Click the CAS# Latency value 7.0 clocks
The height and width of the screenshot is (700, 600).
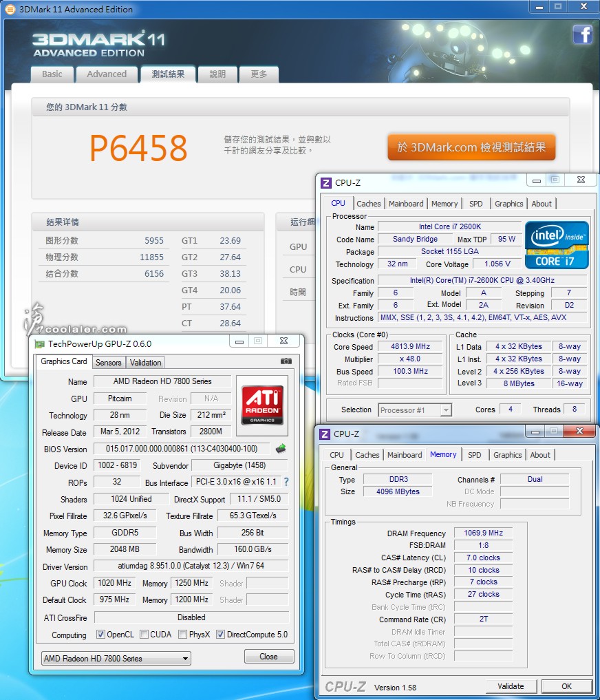pyautogui.click(x=483, y=558)
